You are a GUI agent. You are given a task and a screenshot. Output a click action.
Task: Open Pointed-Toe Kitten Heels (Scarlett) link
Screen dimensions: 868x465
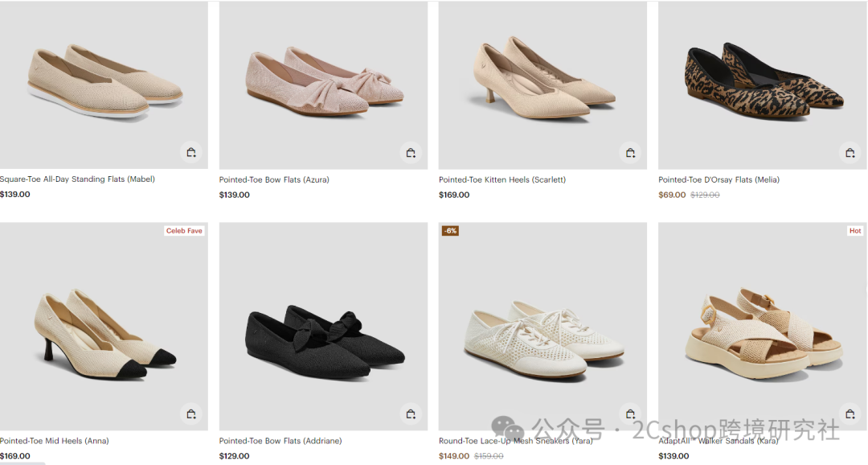(x=502, y=179)
